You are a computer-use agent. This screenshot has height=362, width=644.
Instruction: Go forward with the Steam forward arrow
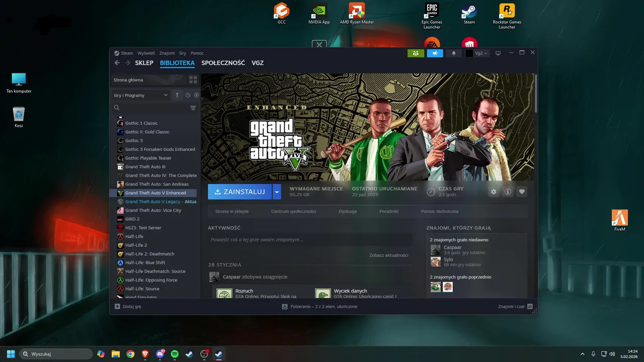[128, 63]
